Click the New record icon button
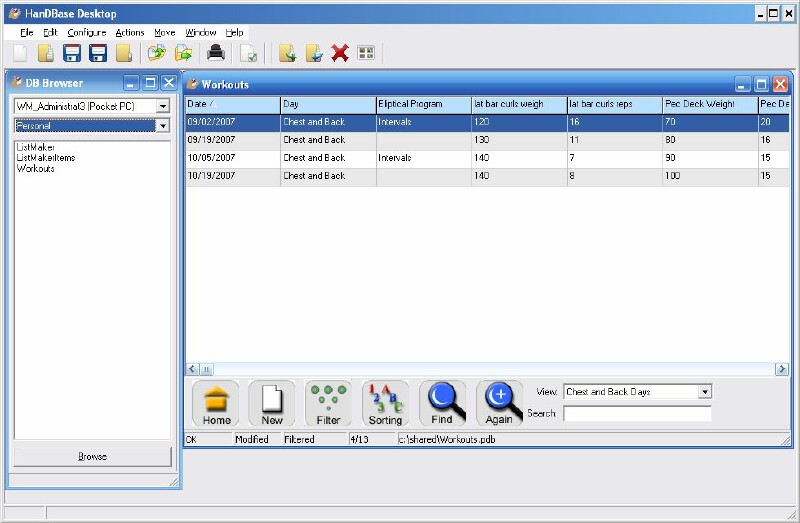Viewport: 800px width, 523px height. 272,404
